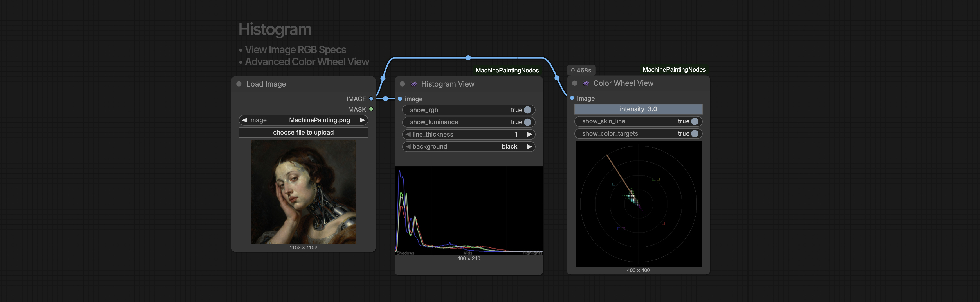Click the Histogram group title
Screen dimensions: 980x302
click(275, 29)
